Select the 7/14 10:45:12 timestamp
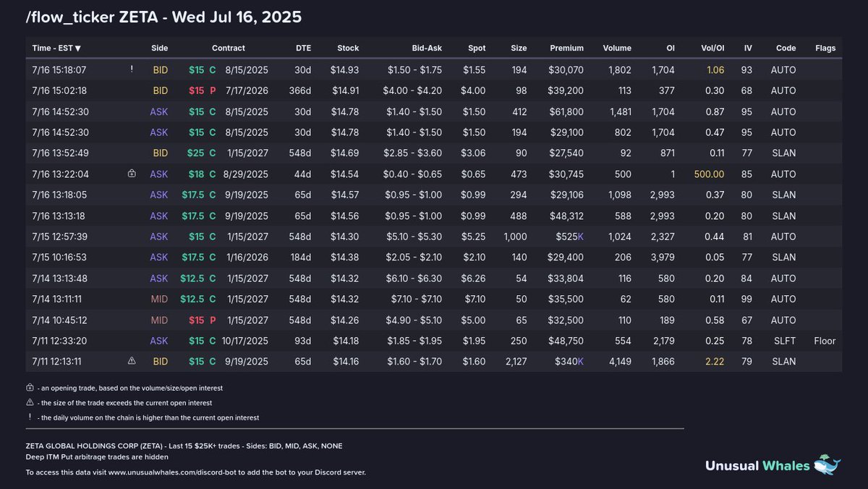 tap(59, 320)
